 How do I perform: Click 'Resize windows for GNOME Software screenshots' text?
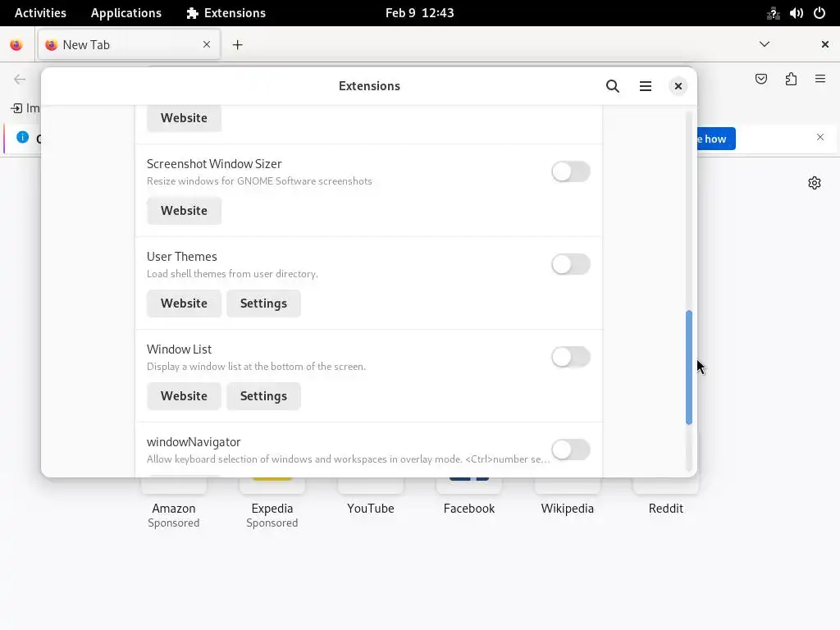pos(259,181)
